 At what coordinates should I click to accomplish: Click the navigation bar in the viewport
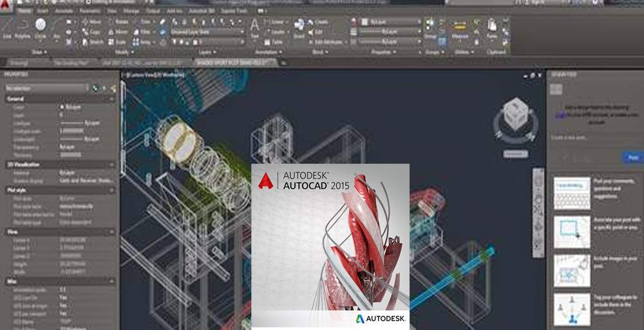538,213
